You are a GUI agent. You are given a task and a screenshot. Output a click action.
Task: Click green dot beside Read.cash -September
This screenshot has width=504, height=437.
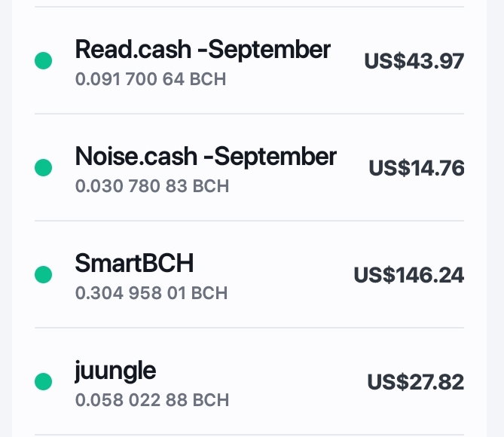[44, 60]
